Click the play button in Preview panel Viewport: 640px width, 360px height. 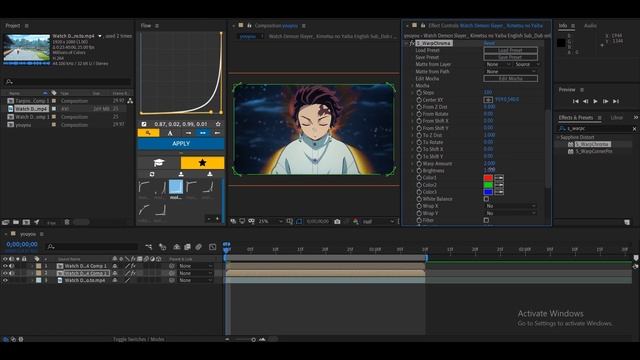[596, 101]
